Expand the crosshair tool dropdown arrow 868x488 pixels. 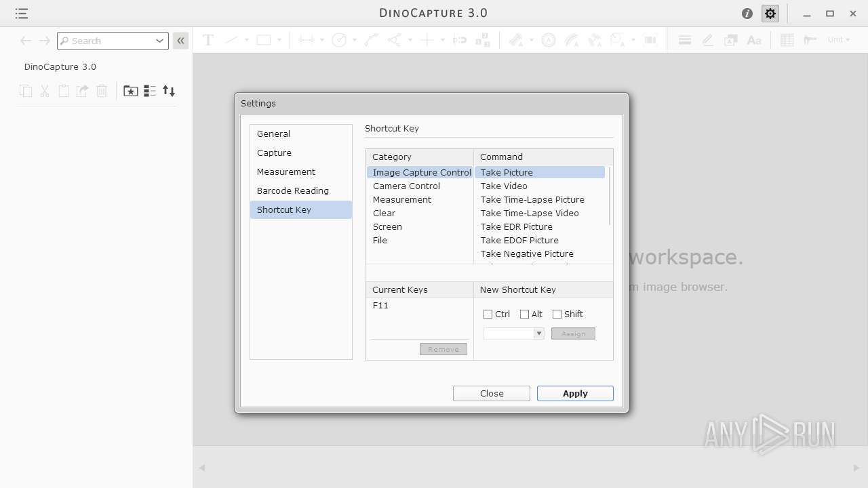(442, 40)
